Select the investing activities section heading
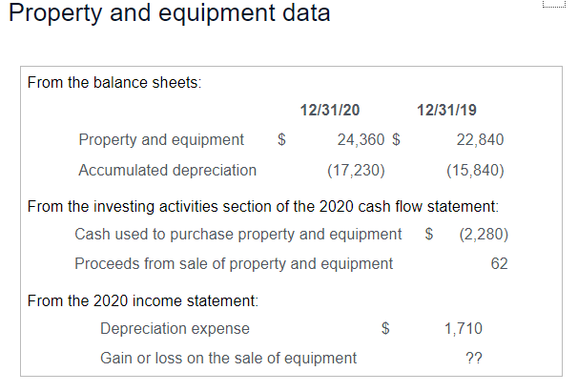Image resolution: width=578 pixels, height=392 pixels. pyautogui.click(x=263, y=205)
